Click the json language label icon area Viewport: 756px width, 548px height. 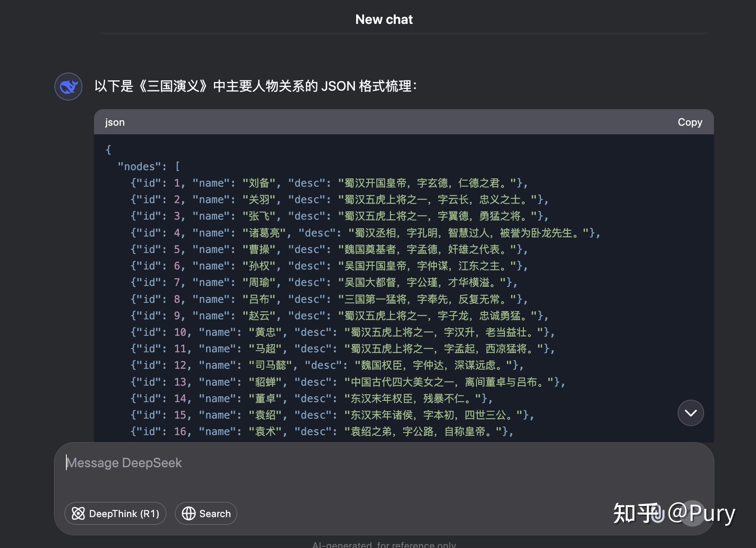(x=115, y=122)
